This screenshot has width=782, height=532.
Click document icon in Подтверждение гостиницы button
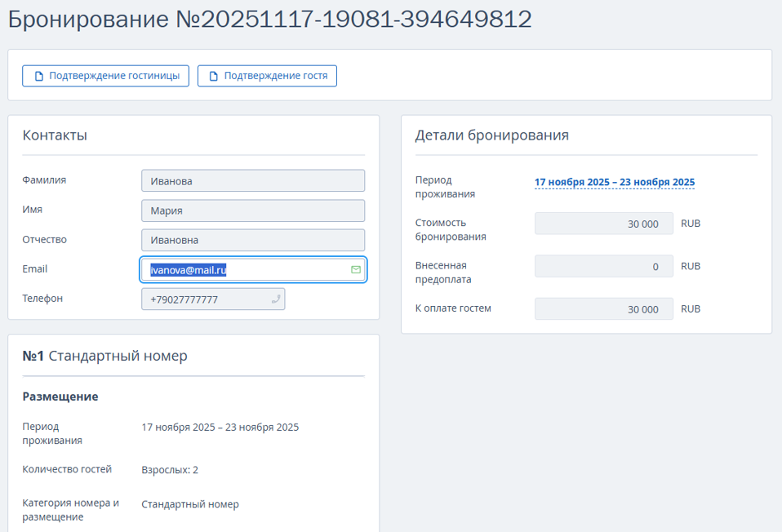click(x=39, y=76)
